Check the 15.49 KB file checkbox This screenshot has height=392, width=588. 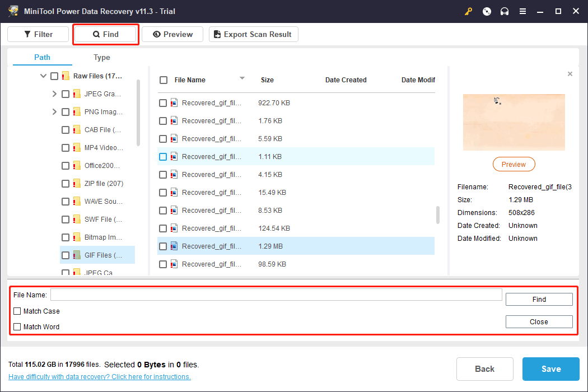point(163,193)
